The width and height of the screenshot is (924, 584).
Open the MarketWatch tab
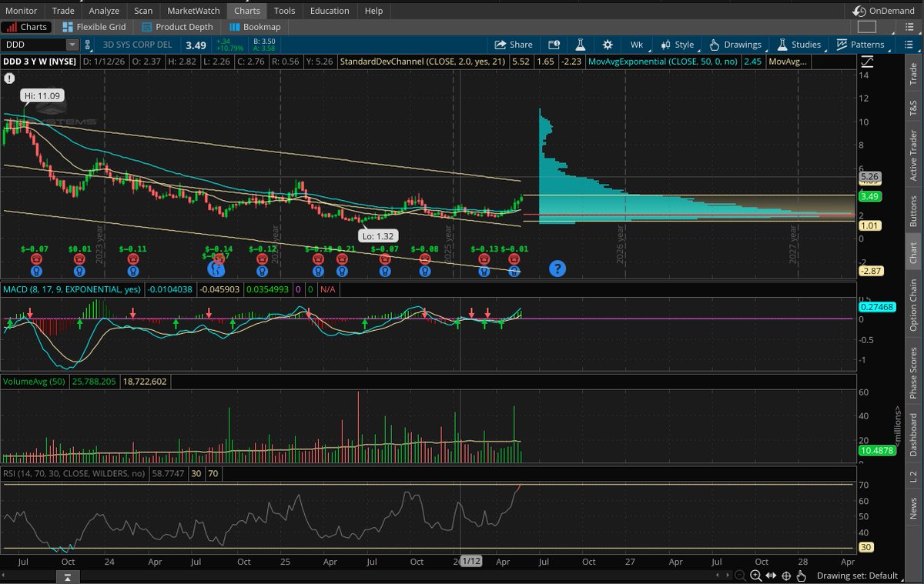pos(193,11)
